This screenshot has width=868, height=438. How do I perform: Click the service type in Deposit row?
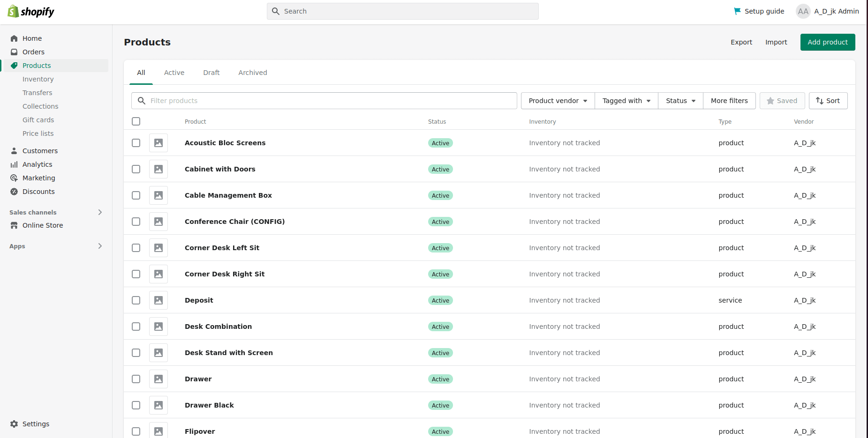click(730, 300)
